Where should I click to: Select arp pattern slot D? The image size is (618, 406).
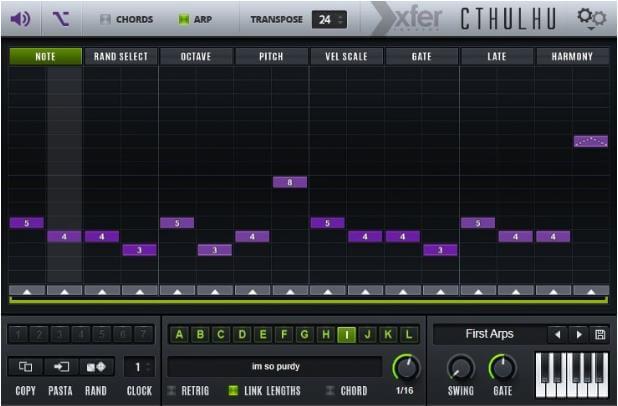(242, 335)
